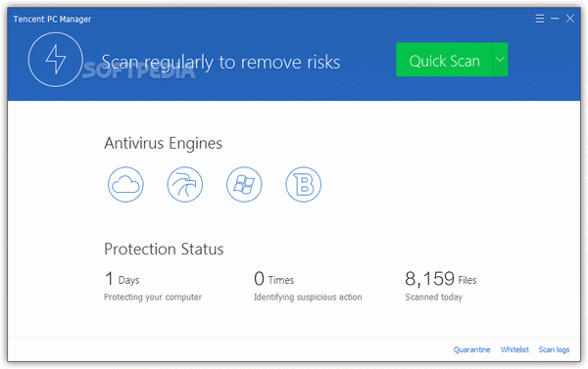Click the Antivirus Engines heading
588x369 pixels.
pos(163,143)
